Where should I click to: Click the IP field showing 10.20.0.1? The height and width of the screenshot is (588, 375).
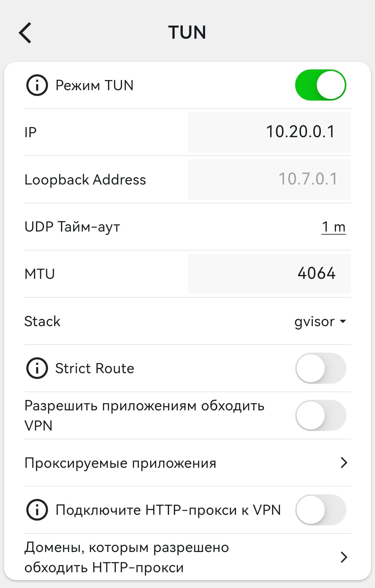[269, 132]
